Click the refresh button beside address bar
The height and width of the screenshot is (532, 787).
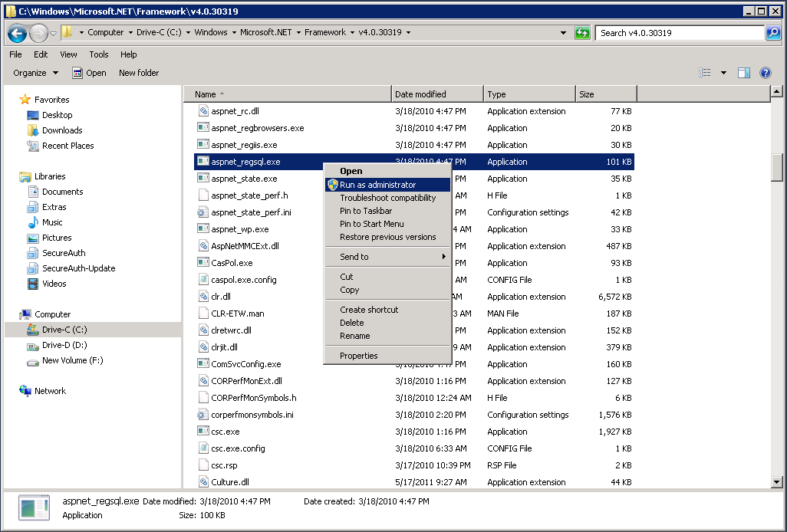[583, 33]
